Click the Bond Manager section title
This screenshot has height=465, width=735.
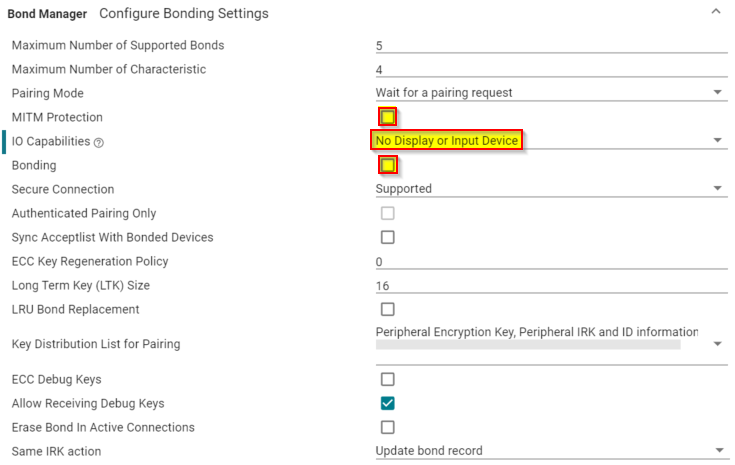(x=48, y=14)
